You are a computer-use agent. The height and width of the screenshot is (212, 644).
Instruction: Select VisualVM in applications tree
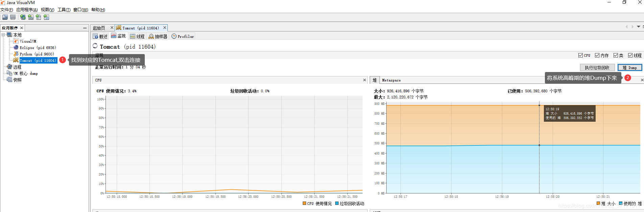28,41
